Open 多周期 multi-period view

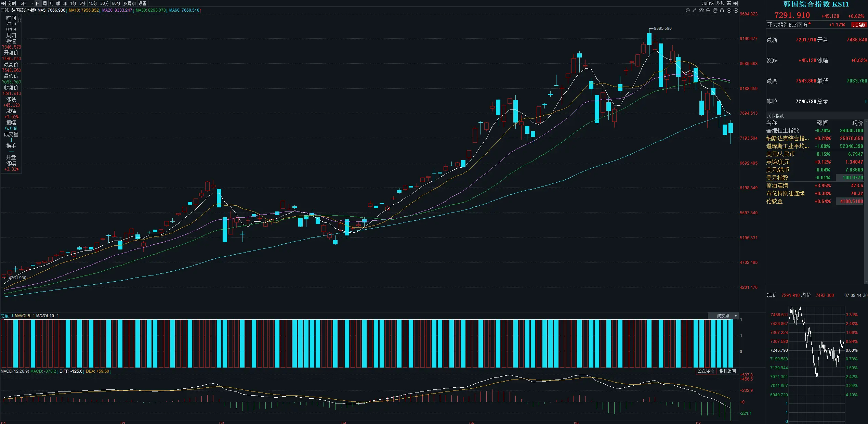coord(129,3)
